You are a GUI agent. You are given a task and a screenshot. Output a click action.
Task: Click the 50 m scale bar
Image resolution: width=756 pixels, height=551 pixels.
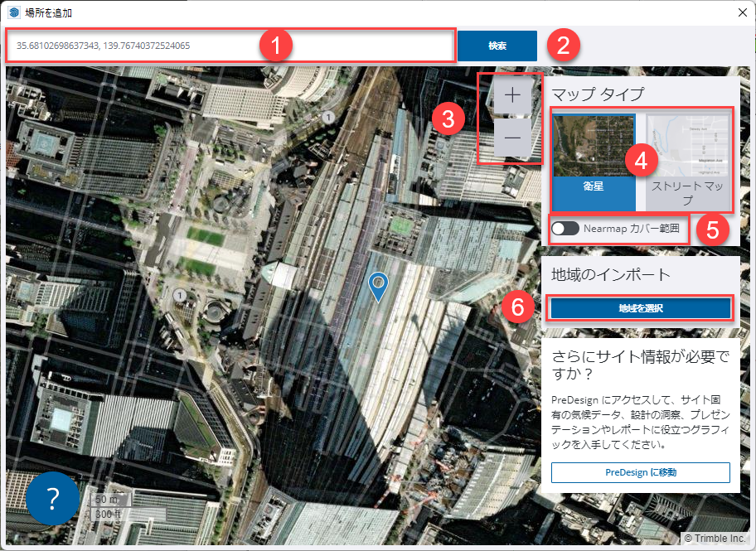pos(106,500)
